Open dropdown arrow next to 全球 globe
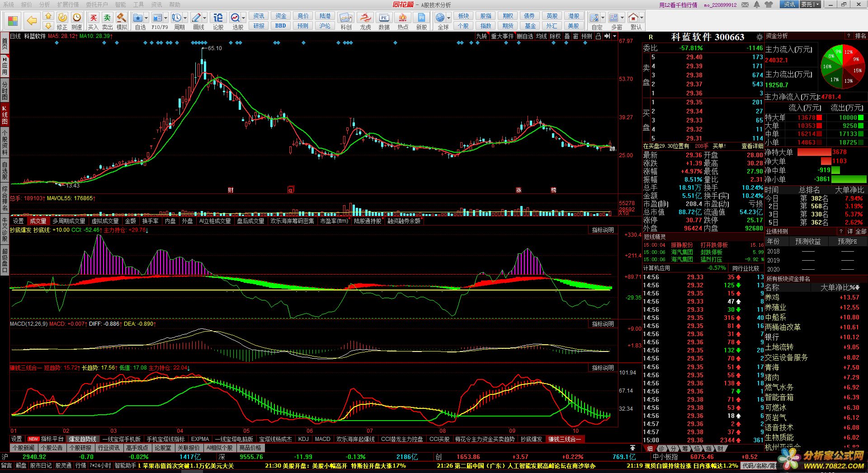Screen dimensions: 868x473 coord(448,18)
